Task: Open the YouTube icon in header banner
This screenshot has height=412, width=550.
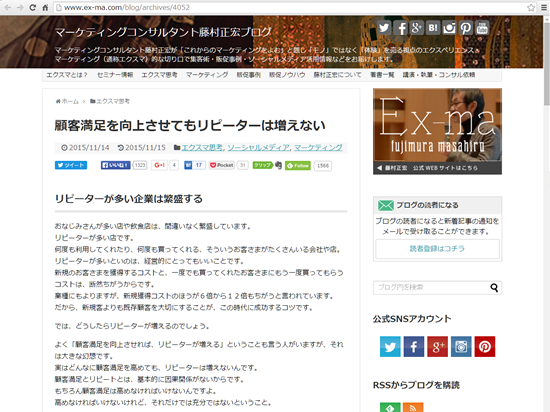Action: [482, 28]
